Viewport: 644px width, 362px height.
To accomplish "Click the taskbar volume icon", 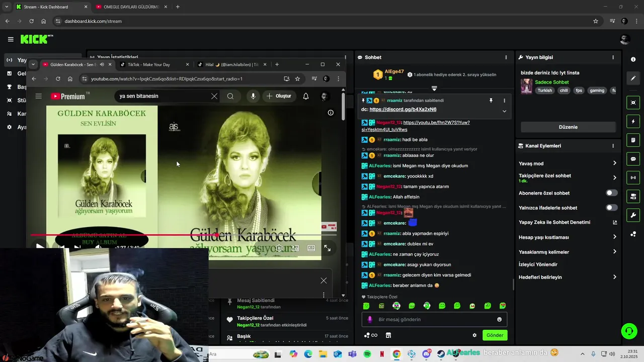I will [612, 354].
